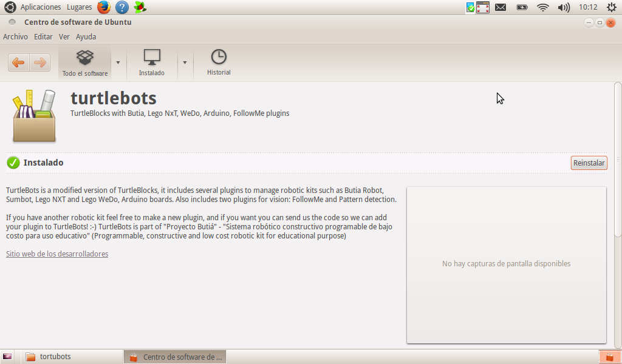
Task: Open Sitio web de los desarrolladores link
Action: coord(57,254)
